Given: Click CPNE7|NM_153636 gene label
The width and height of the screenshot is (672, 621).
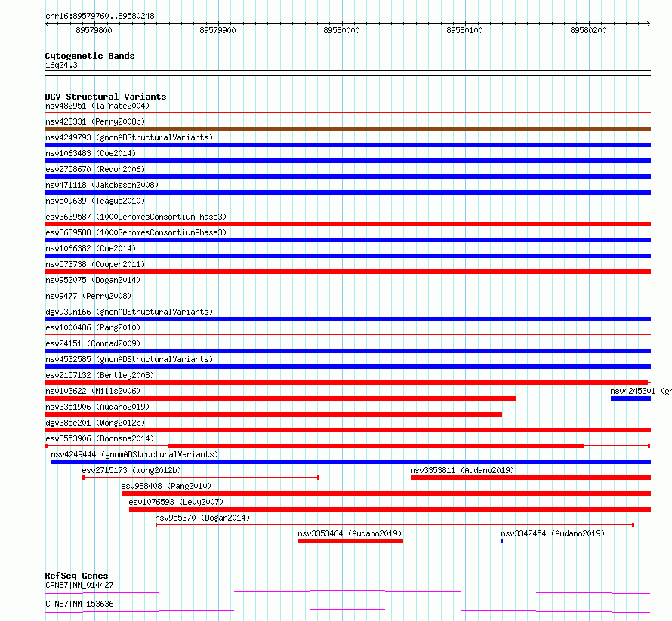Looking at the screenshot, I should (x=79, y=604).
